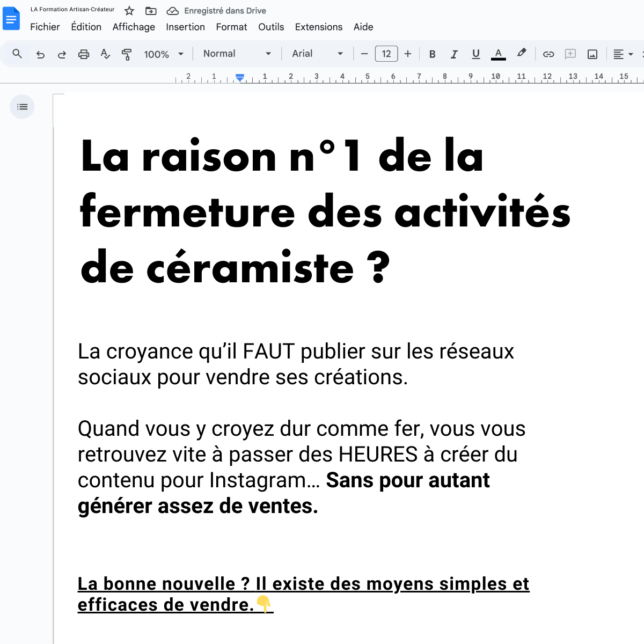Click in paragraph starting 'La croyance'
The height and width of the screenshot is (644, 644).
click(x=296, y=364)
